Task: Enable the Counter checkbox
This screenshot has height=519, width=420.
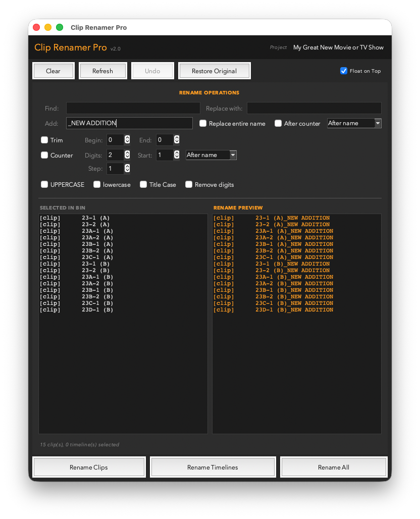Action: pyautogui.click(x=44, y=155)
